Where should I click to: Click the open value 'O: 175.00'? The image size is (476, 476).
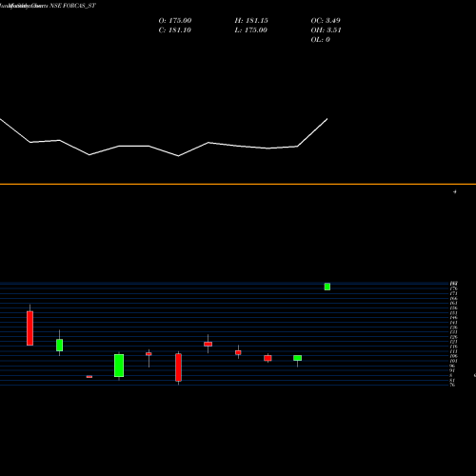(175, 20)
